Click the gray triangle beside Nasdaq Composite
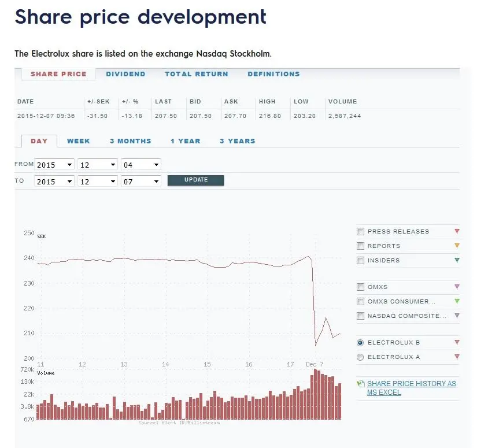488x448 pixels. point(457,316)
